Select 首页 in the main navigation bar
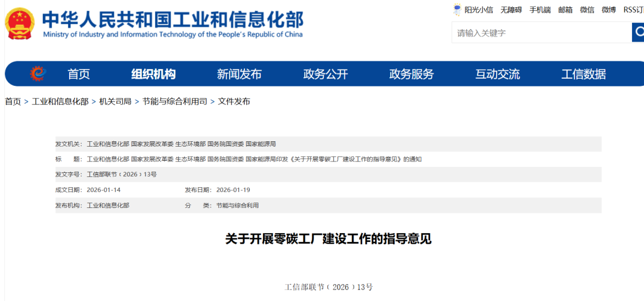644x301 pixels. tap(79, 74)
